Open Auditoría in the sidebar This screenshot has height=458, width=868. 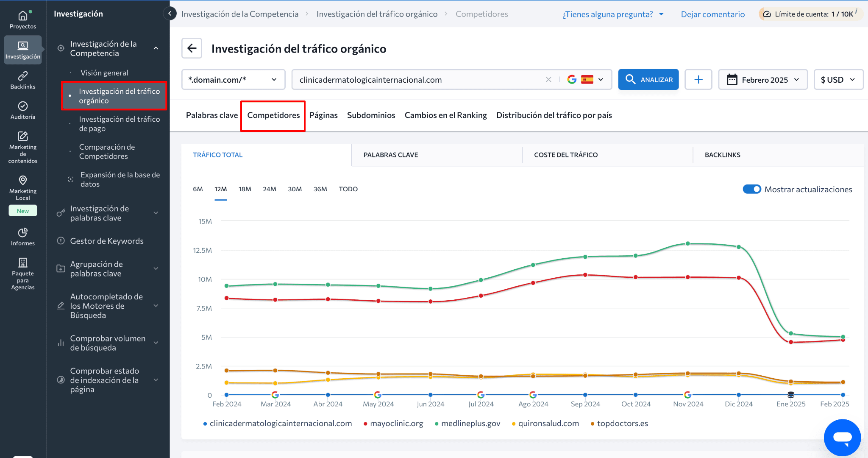pyautogui.click(x=23, y=110)
